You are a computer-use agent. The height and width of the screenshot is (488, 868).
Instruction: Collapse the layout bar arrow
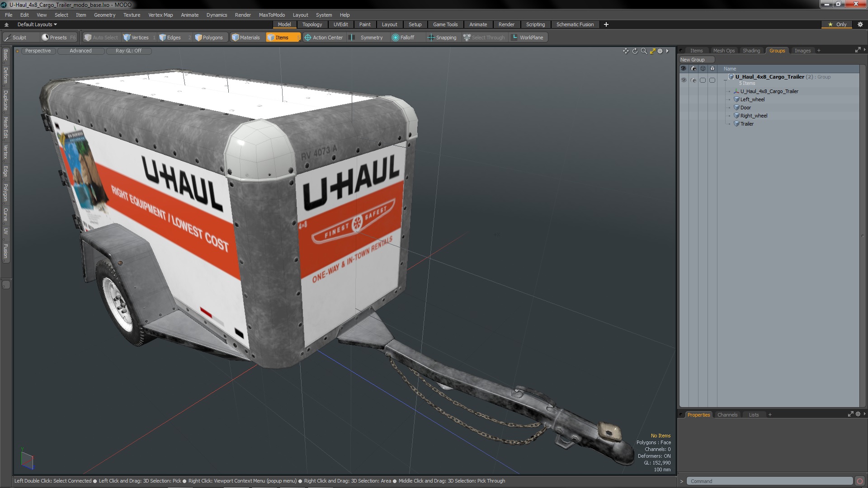[6, 24]
